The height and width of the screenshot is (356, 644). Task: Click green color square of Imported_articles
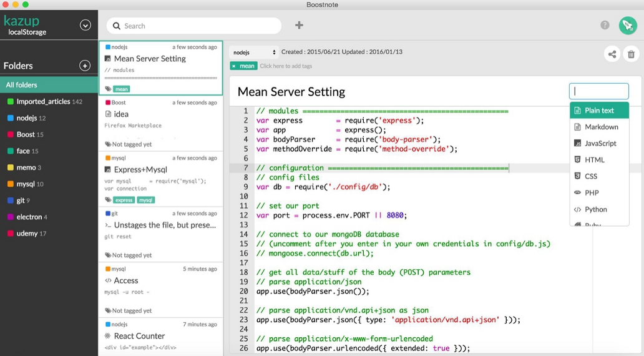(11, 102)
